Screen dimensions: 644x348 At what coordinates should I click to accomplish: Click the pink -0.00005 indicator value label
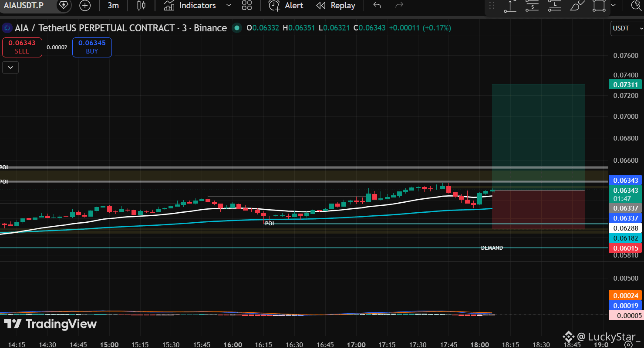coord(625,315)
